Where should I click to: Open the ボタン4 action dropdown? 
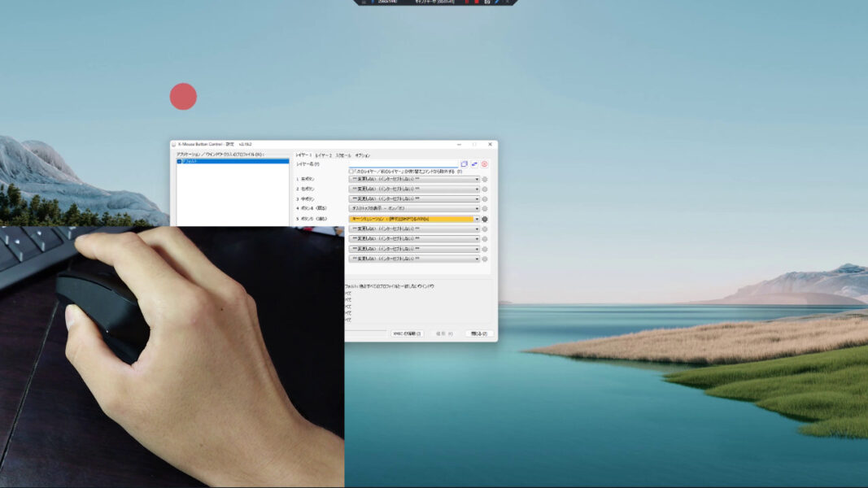click(414, 208)
